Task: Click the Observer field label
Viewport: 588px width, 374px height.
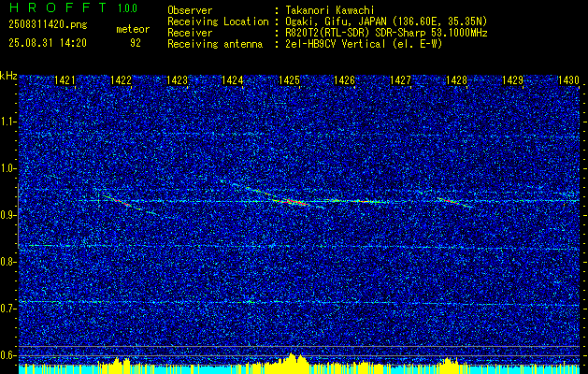Action: click(190, 10)
